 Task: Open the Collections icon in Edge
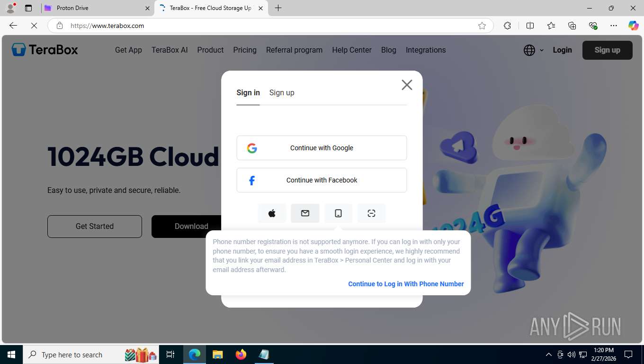[x=572, y=26]
